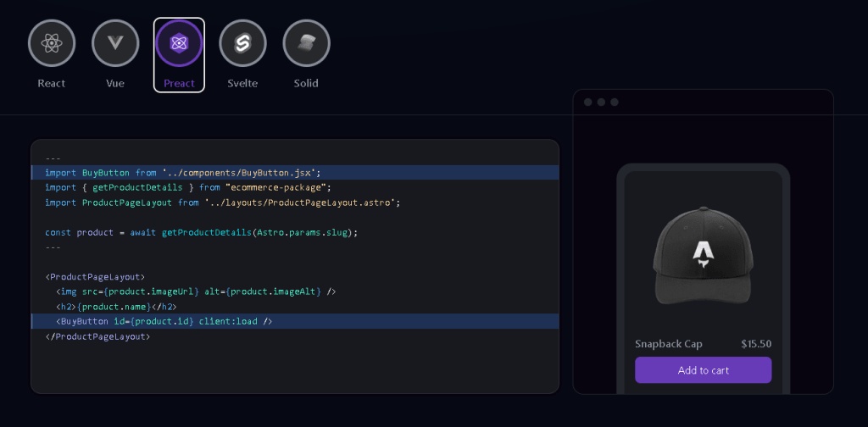
Task: Click the closing </ProductPageLayout> tag line
Action: coord(97,336)
